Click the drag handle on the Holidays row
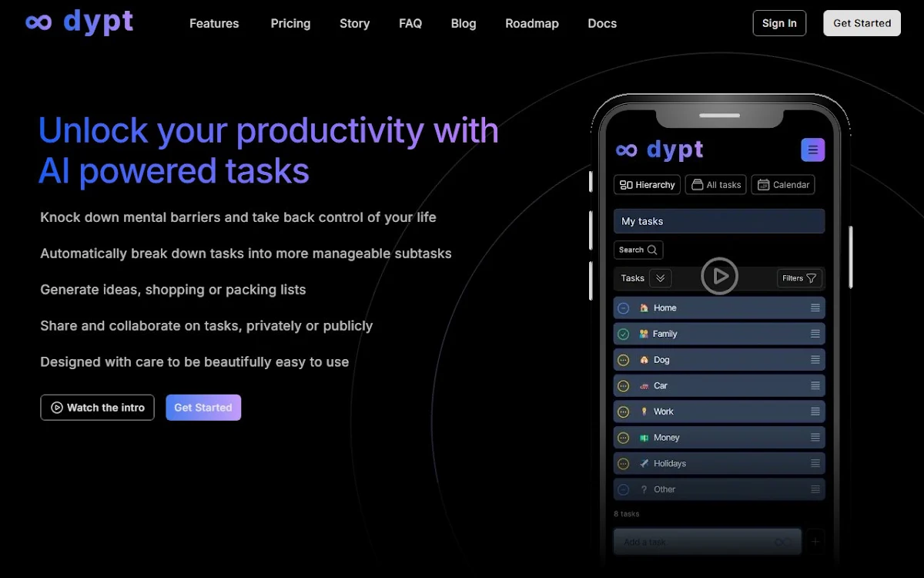The width and height of the screenshot is (924, 578). [815, 463]
